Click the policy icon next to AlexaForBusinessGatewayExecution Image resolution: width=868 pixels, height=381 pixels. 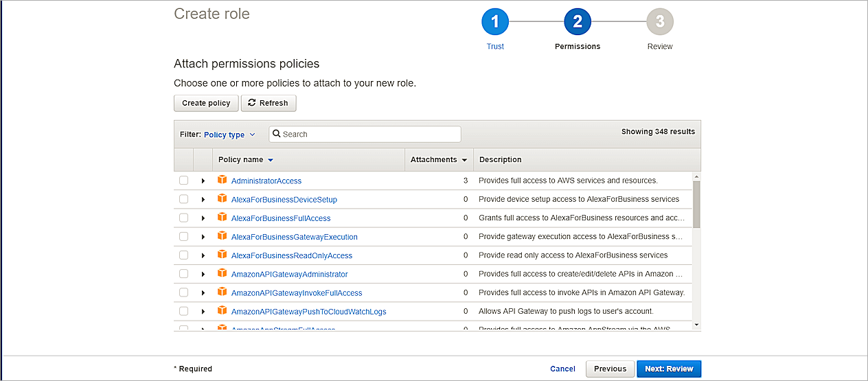click(222, 236)
